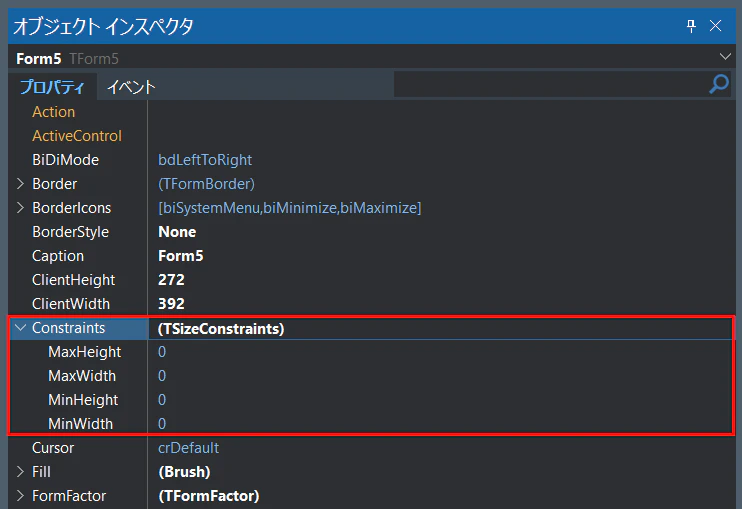Image resolution: width=742 pixels, height=509 pixels.
Task: Click the property search input field
Action: [x=551, y=85]
